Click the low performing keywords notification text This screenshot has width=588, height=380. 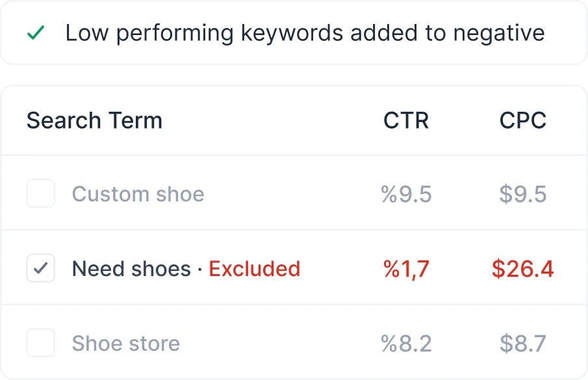pos(305,33)
